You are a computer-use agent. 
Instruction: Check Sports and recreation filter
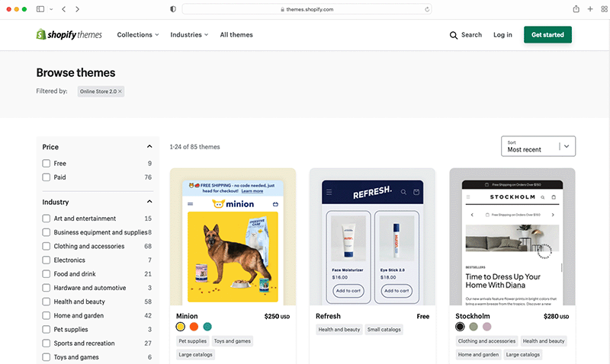coord(47,343)
